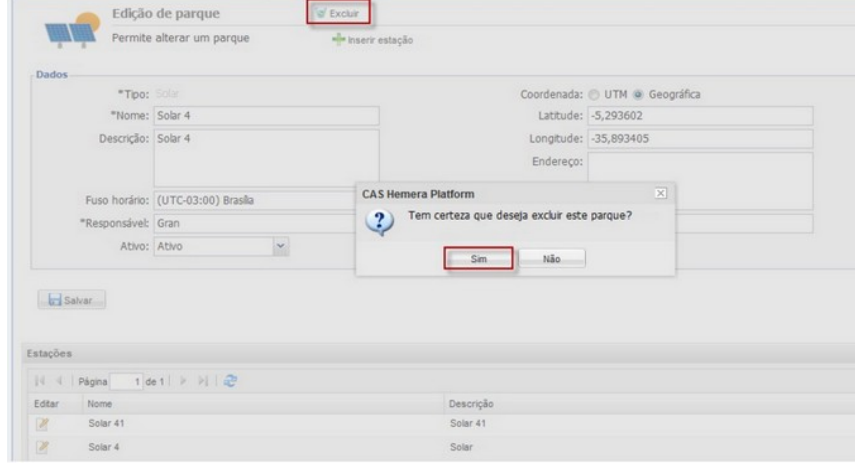The height and width of the screenshot is (467, 857).
Task: Click Inserir estação to add a station
Action: 373,40
